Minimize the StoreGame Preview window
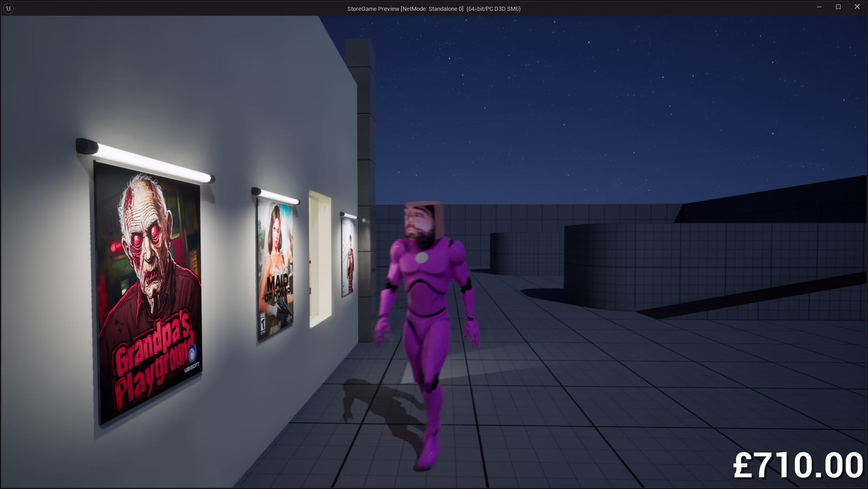Viewport: 868px width, 489px height. click(819, 7)
